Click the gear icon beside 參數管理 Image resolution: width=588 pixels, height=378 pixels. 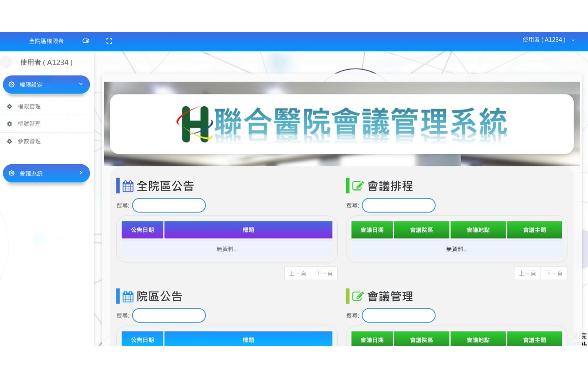pyautogui.click(x=10, y=142)
